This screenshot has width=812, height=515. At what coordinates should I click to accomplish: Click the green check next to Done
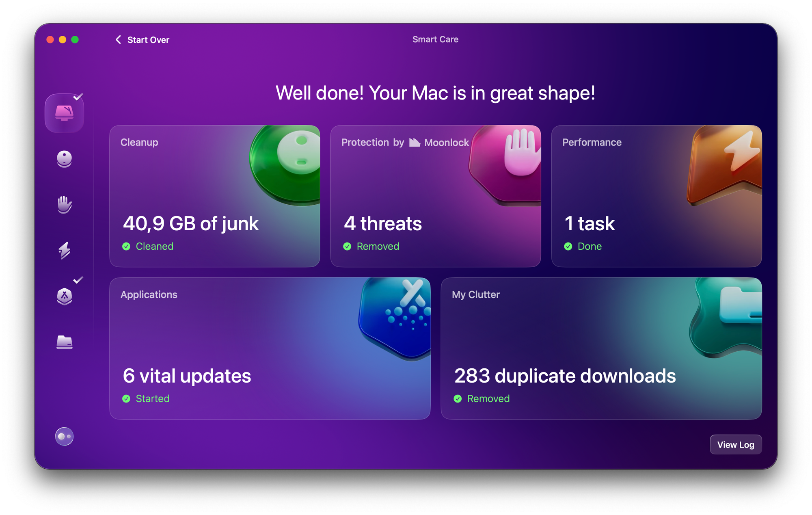coord(568,247)
